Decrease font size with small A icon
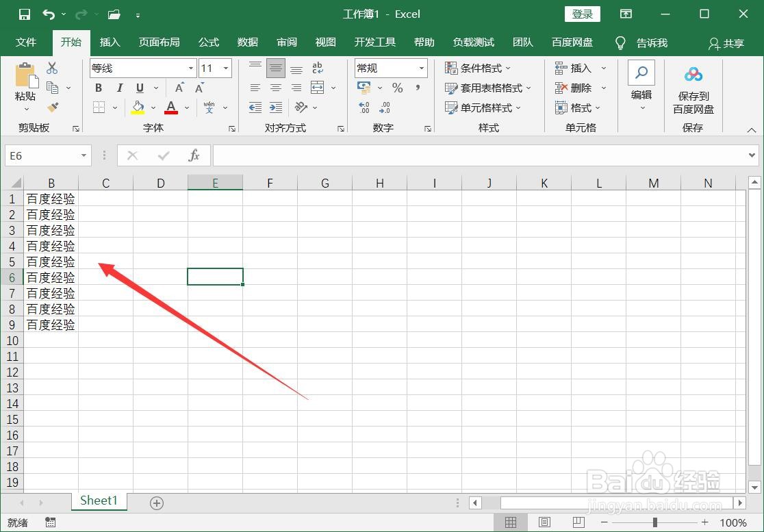764x532 pixels. (199, 88)
